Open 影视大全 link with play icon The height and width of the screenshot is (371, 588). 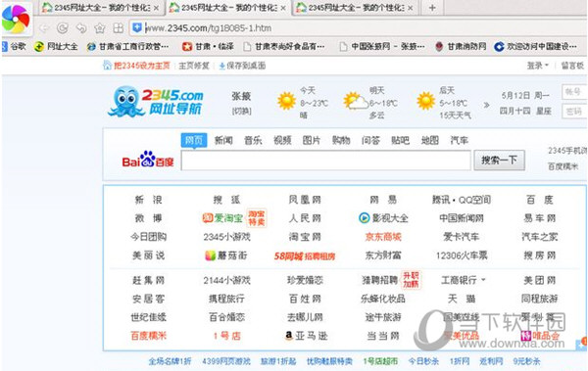[383, 218]
